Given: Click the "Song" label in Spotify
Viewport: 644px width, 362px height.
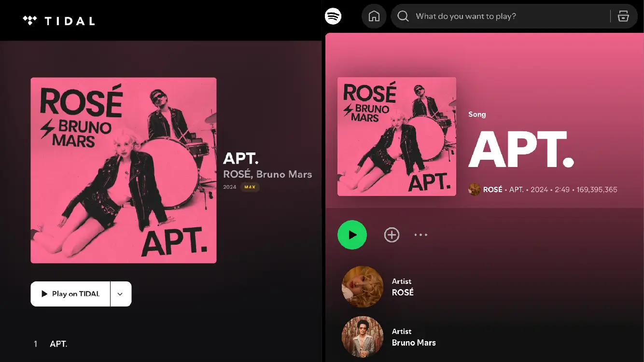Looking at the screenshot, I should point(477,114).
